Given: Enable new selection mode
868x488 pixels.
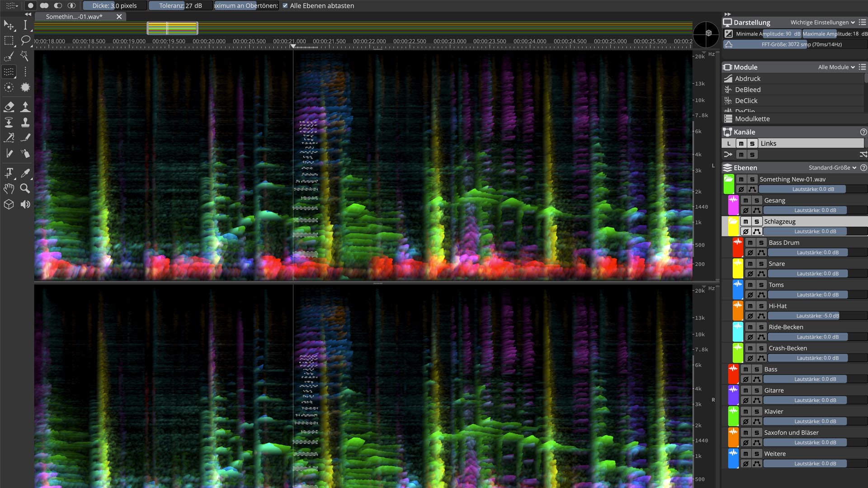Looking at the screenshot, I should coord(30,5).
